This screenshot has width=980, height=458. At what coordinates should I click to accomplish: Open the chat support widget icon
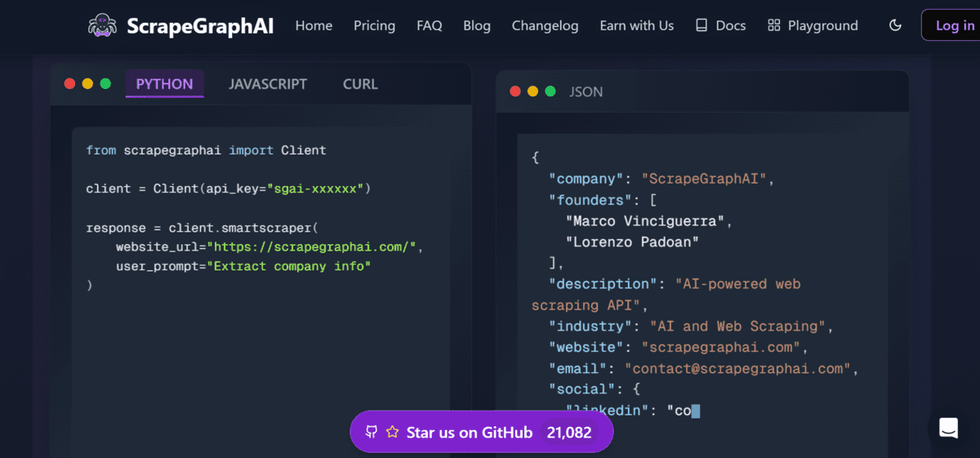coord(948,428)
